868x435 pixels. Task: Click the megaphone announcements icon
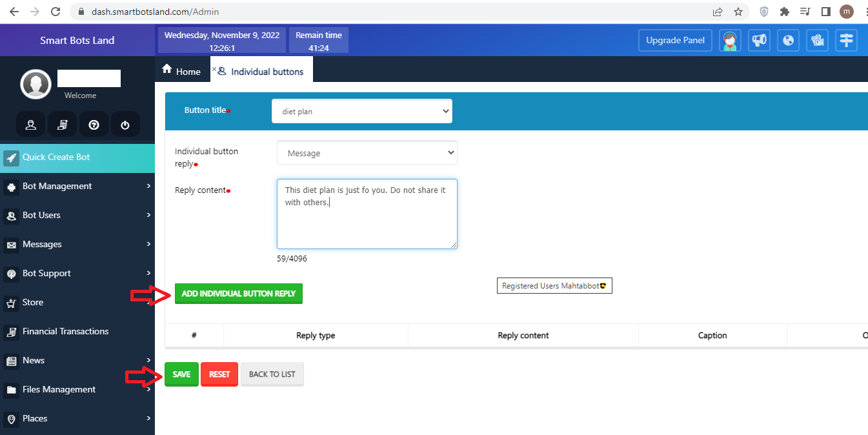760,40
